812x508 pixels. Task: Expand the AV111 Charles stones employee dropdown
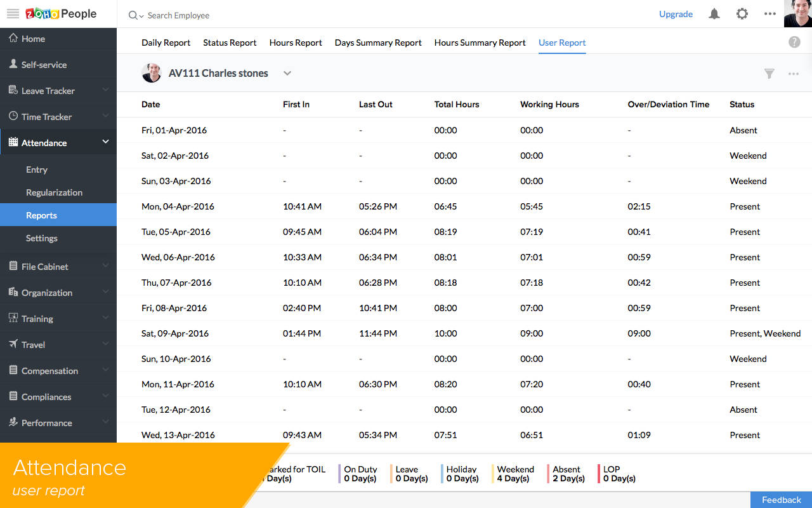(287, 73)
